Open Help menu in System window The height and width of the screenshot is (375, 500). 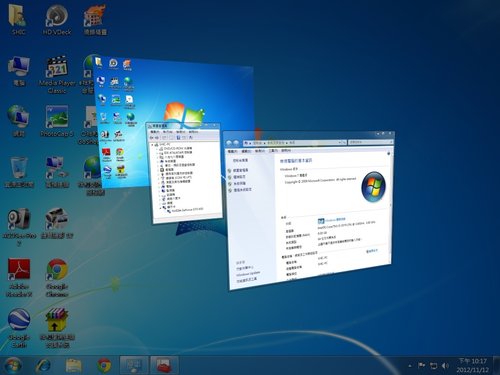[286, 151]
